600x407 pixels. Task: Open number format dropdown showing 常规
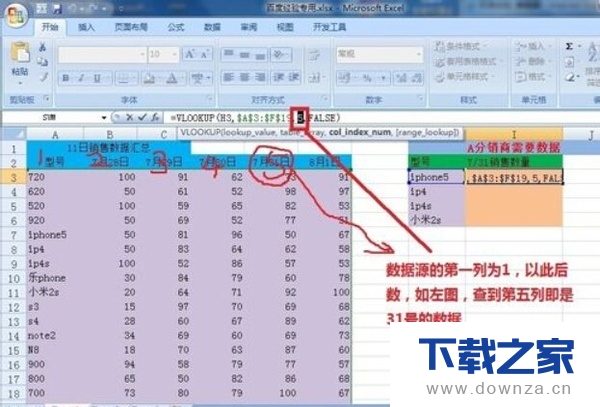point(419,54)
